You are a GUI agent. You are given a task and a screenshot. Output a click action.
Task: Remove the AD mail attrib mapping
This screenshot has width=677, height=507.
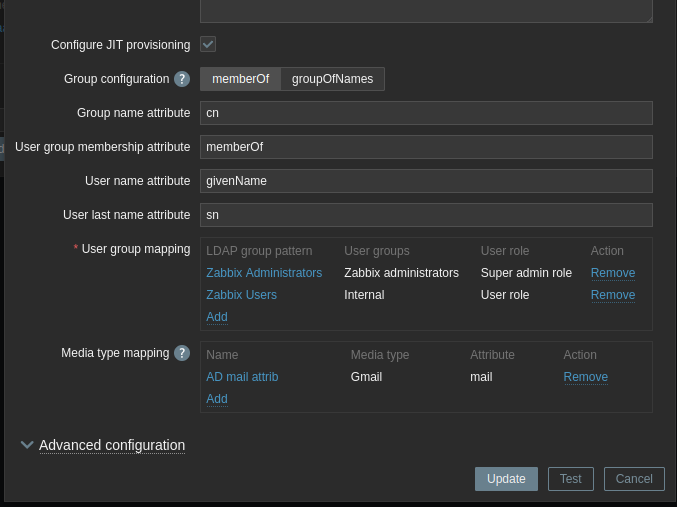(x=585, y=377)
